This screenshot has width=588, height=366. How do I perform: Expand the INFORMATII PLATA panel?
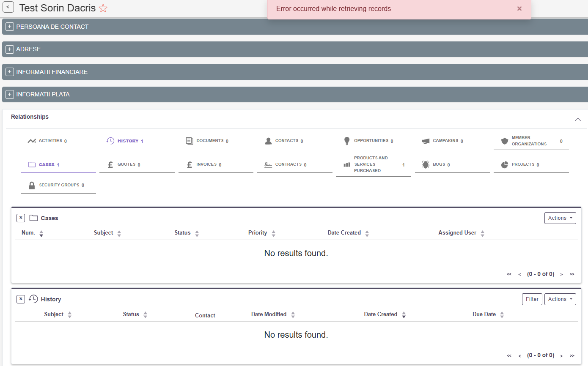coord(10,94)
